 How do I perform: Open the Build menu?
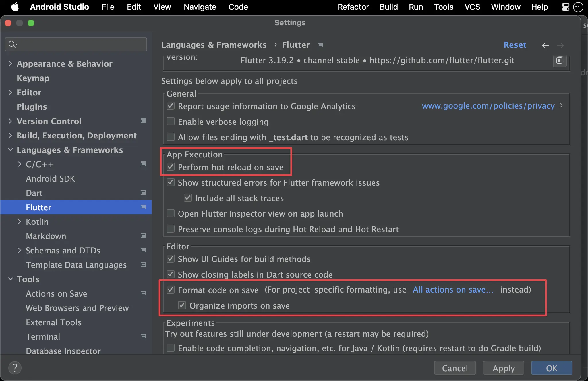(389, 7)
